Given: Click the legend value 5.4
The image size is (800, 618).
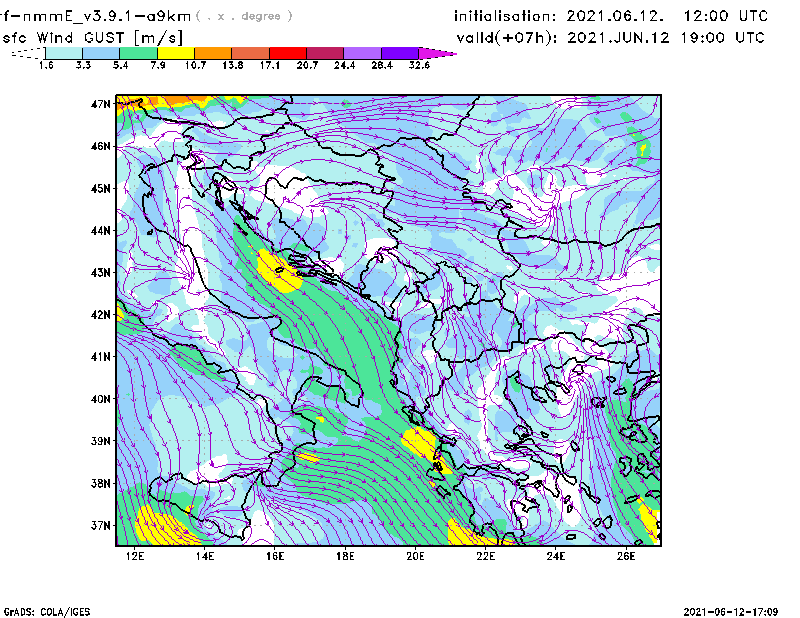Looking at the screenshot, I should point(120,65).
